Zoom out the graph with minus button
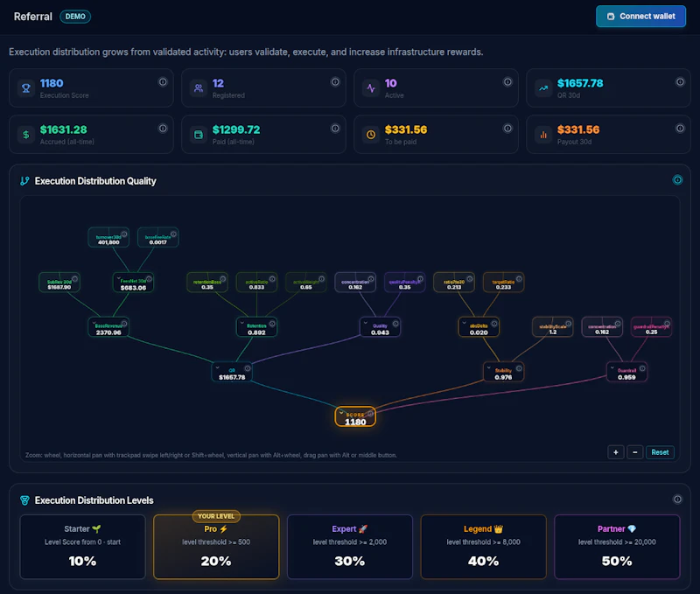This screenshot has width=700, height=594. (x=635, y=452)
